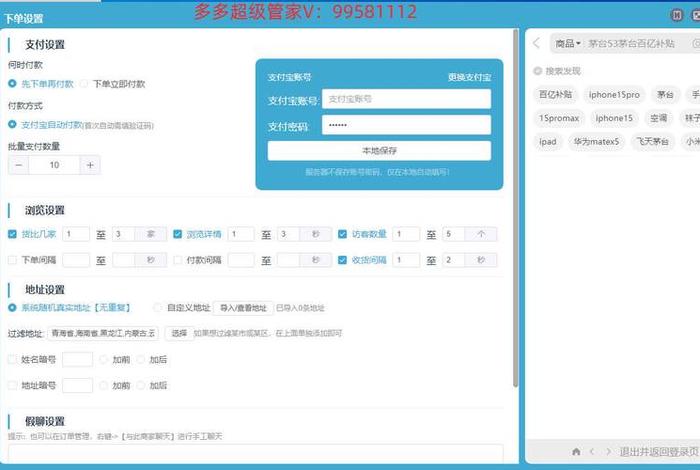Image resolution: width=700 pixels, height=470 pixels.
Task: Choose 加后 for 姓名暗号
Action: (x=141, y=359)
